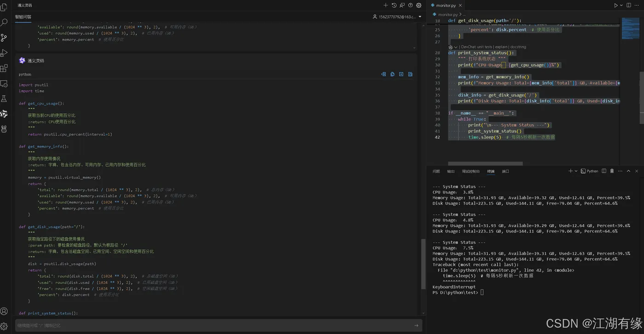Click the explain code lens link
The image size is (644, 334).
point(500,47)
